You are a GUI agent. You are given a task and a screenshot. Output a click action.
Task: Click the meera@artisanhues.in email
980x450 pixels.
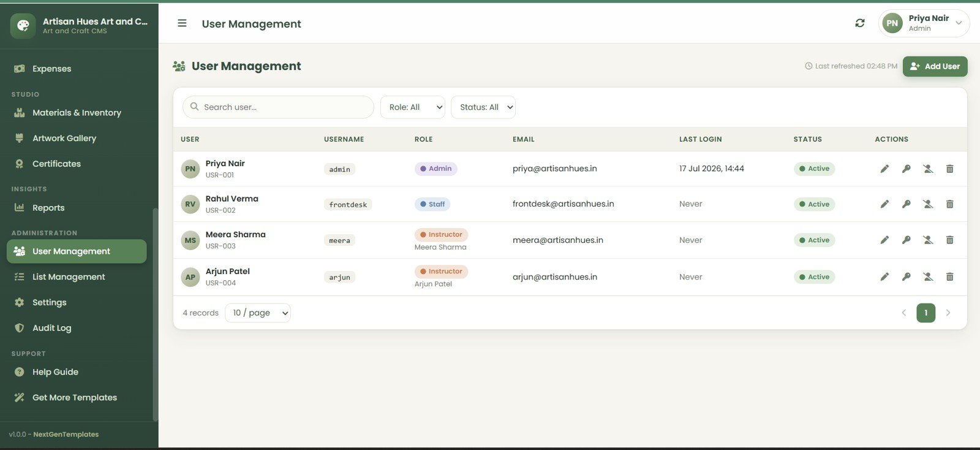click(x=558, y=240)
